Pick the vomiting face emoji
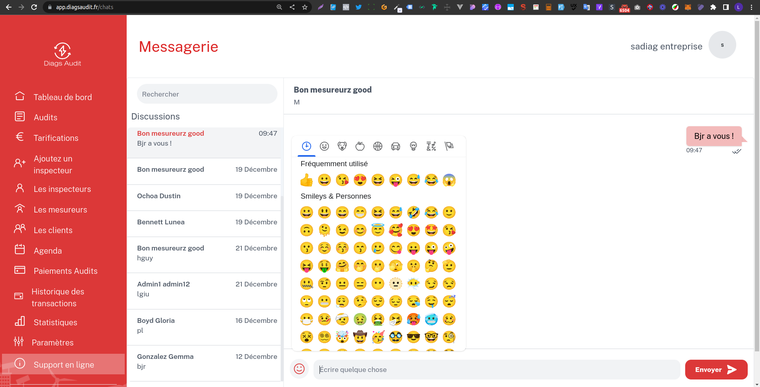The width and height of the screenshot is (760, 387). (378, 320)
